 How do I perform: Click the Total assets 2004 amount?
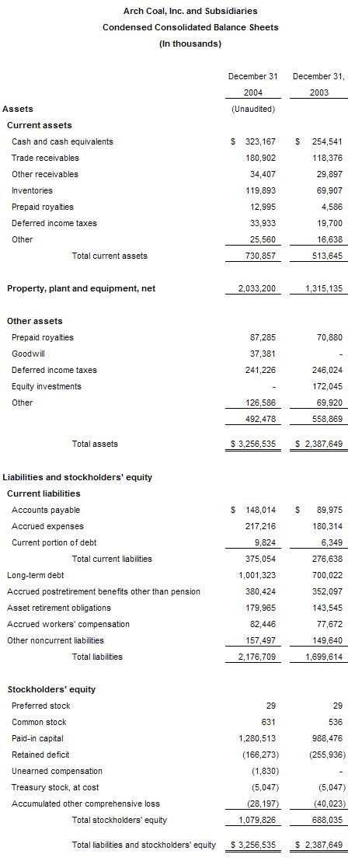(253, 444)
